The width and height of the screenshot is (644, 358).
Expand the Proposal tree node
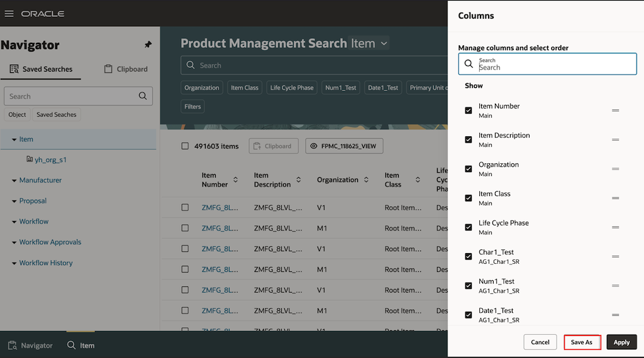[x=14, y=201]
